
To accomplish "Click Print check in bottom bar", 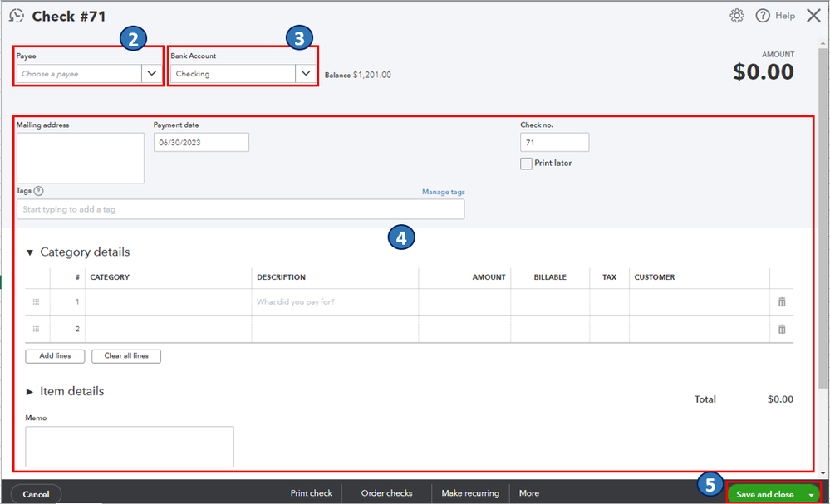I will pyautogui.click(x=312, y=493).
